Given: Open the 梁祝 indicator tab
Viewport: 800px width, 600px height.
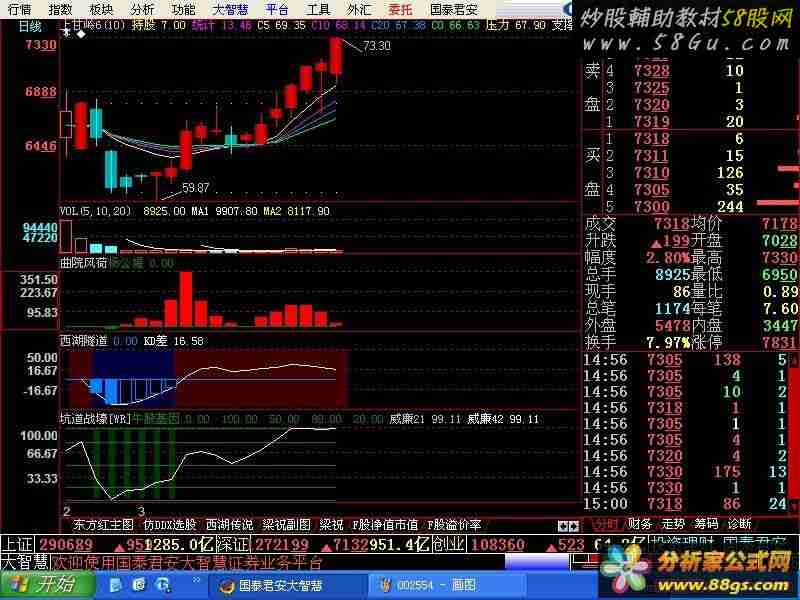Looking at the screenshot, I should [x=331, y=525].
